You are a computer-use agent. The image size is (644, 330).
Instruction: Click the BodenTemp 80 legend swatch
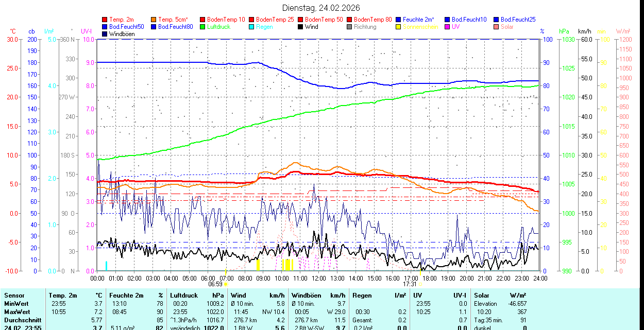pos(349,20)
